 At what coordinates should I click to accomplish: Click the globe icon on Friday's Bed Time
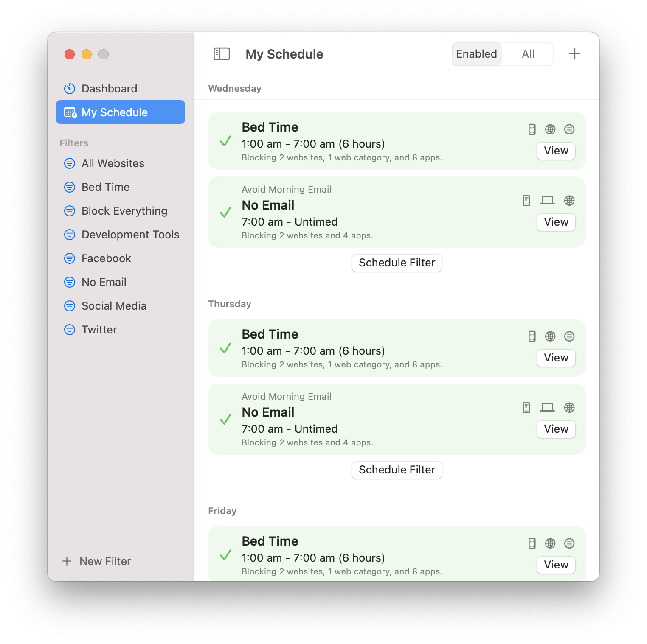pyautogui.click(x=550, y=543)
